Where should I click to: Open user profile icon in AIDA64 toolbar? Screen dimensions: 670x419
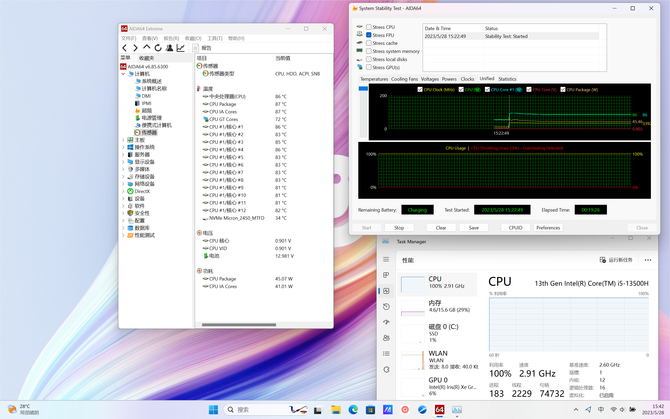click(169, 48)
